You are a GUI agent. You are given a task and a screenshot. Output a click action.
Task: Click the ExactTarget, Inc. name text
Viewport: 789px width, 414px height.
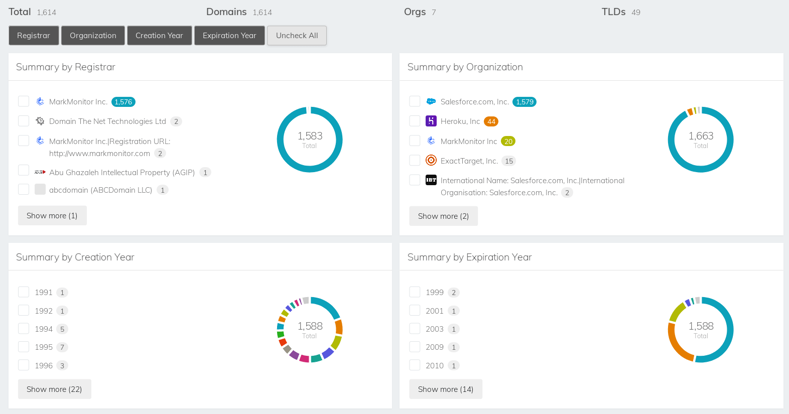click(469, 161)
